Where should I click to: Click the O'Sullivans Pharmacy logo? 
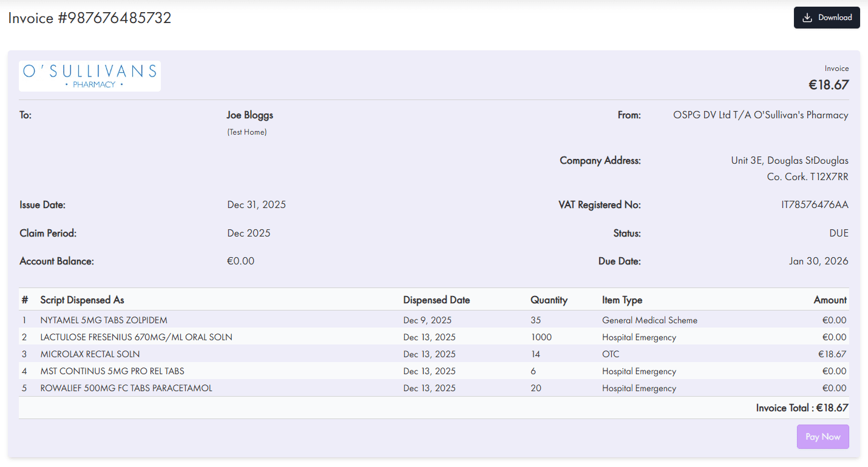pos(89,75)
